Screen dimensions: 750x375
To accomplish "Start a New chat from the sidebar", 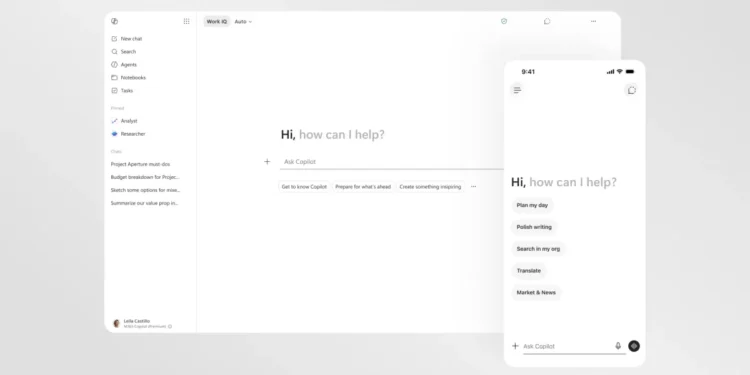I will point(127,39).
